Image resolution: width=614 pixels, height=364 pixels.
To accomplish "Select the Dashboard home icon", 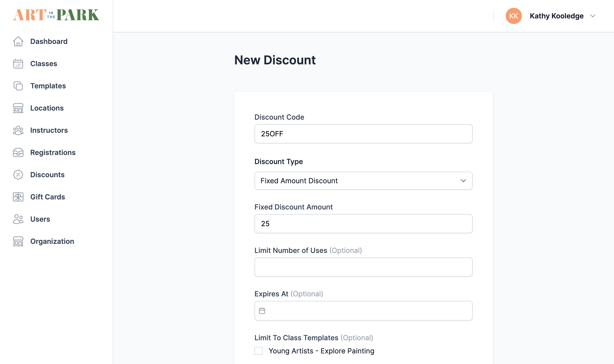I will pos(18,41).
